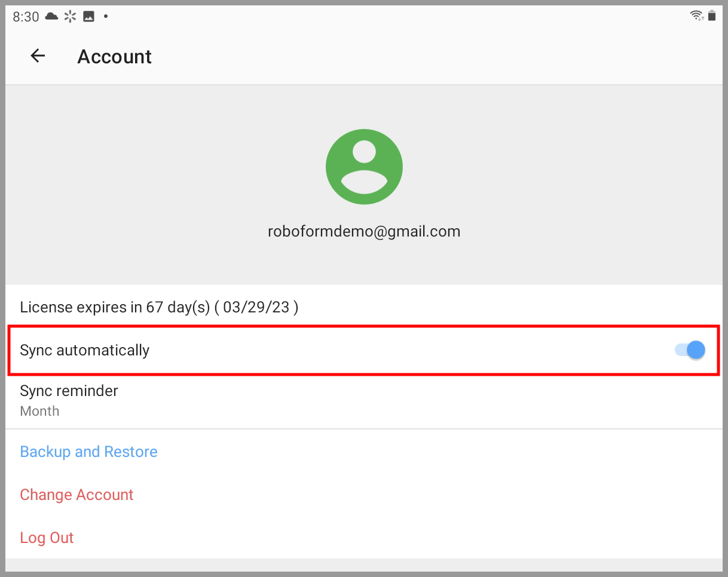The width and height of the screenshot is (728, 577).
Task: Select the Account screen title
Action: (x=114, y=56)
